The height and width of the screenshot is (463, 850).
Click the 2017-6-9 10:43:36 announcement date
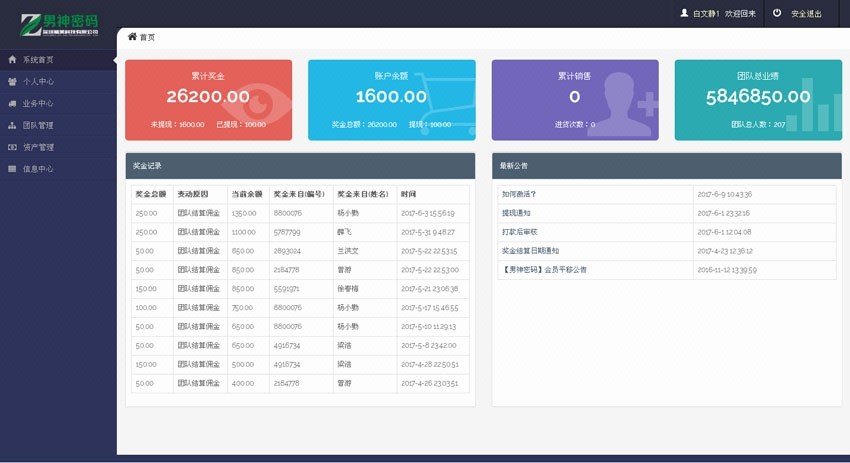(724, 194)
